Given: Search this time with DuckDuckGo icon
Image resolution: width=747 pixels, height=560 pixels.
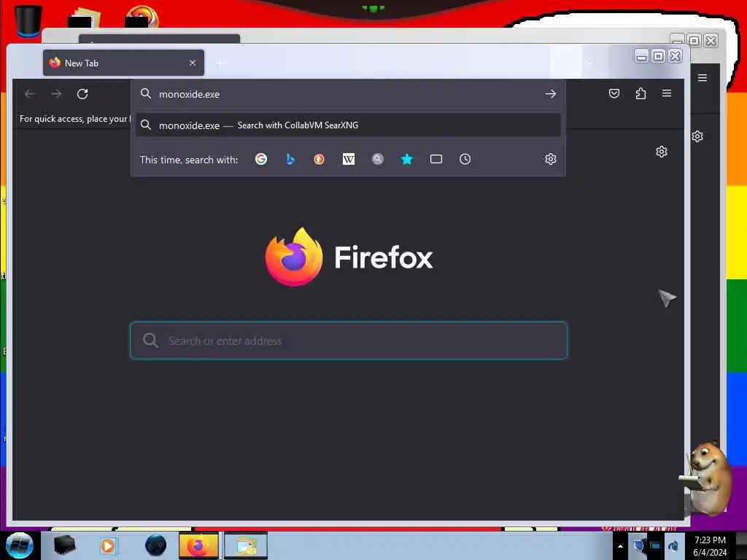Looking at the screenshot, I should (320, 159).
